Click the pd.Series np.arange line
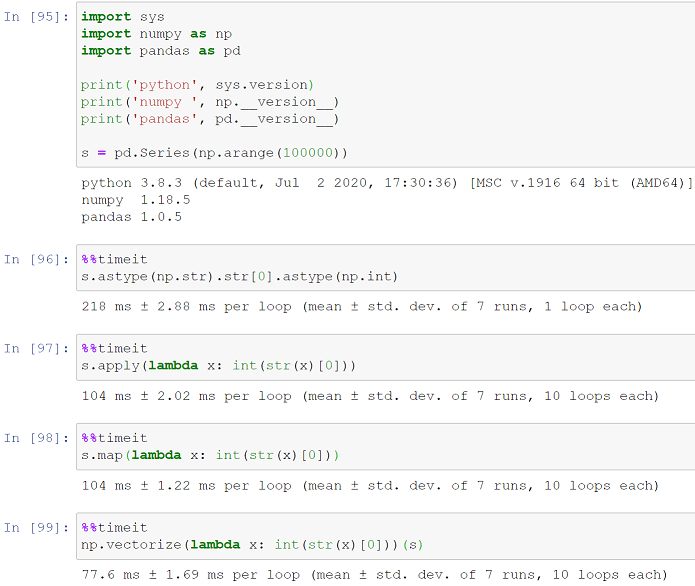695x586 pixels. [214, 153]
